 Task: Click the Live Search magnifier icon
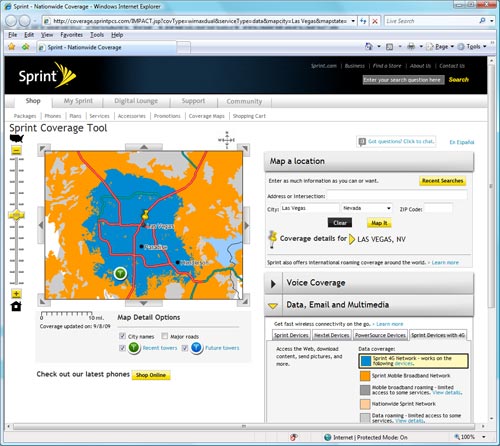pos(482,21)
